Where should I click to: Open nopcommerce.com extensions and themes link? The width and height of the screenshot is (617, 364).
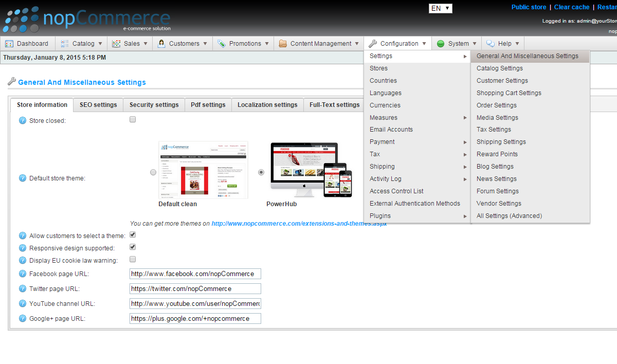click(299, 224)
